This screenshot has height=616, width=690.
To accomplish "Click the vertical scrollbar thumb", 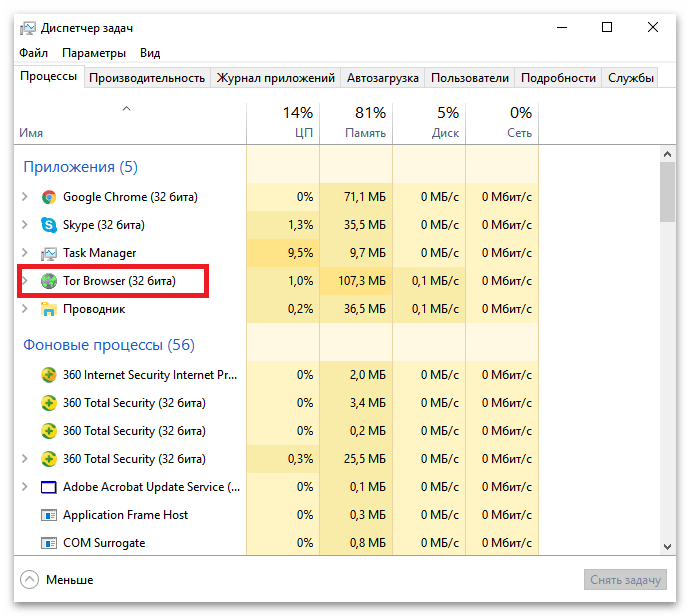I will click(668, 192).
